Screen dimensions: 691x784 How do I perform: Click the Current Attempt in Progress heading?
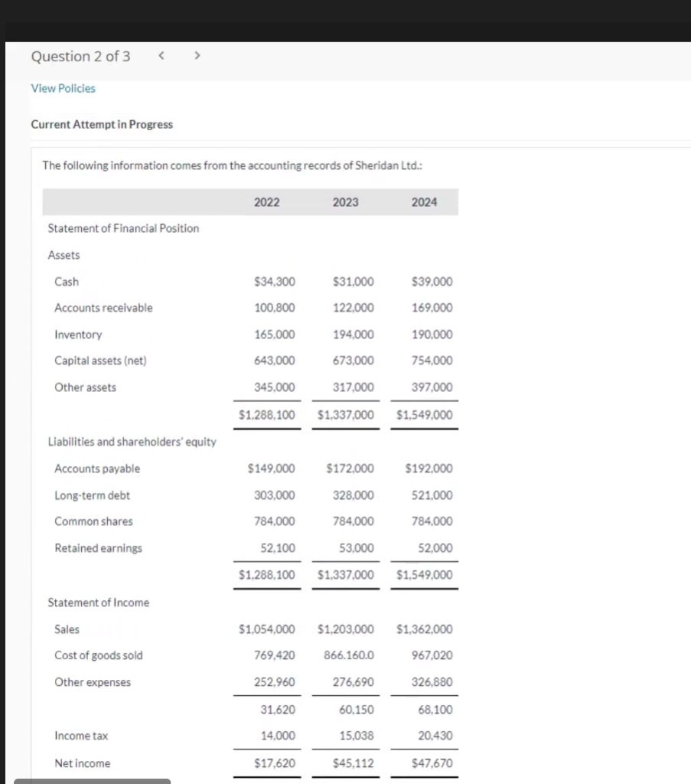[102, 124]
